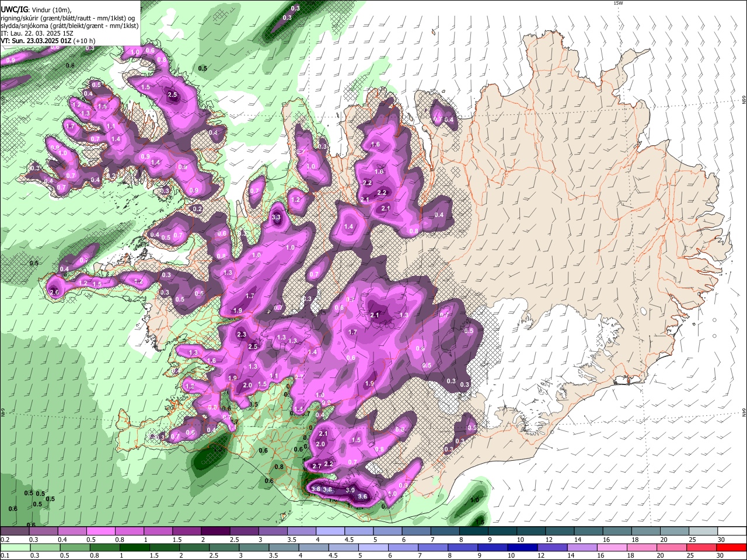Select the darkest green swatch labeled 1 in lower legend
Image resolution: width=747 pixels, height=560 pixels.
coord(134,547)
